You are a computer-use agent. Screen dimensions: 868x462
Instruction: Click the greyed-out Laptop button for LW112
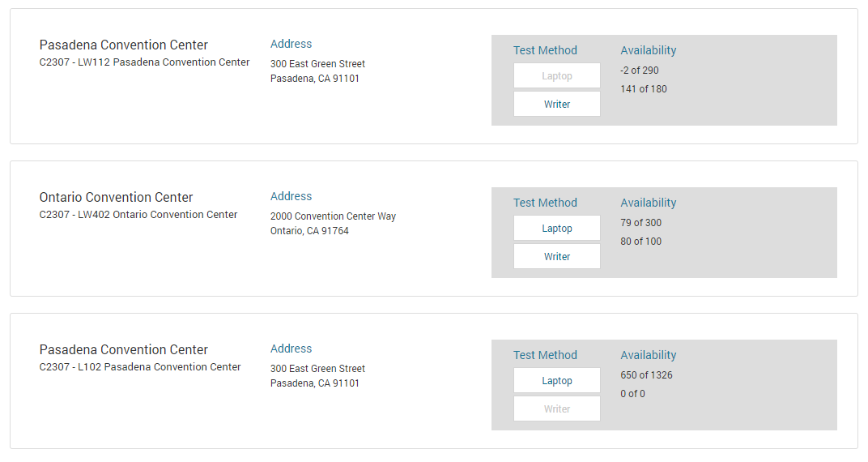coord(556,76)
